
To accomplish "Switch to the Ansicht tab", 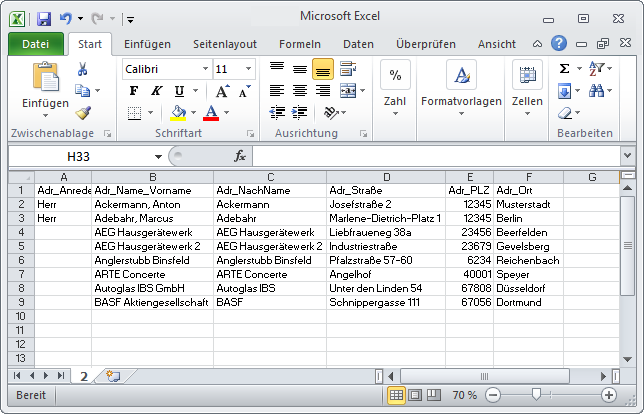I will coord(497,44).
